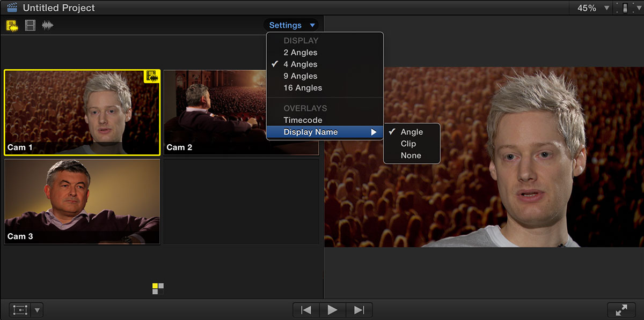This screenshot has height=320, width=644.
Task: Select the Display Name menu item
Action: tap(325, 132)
